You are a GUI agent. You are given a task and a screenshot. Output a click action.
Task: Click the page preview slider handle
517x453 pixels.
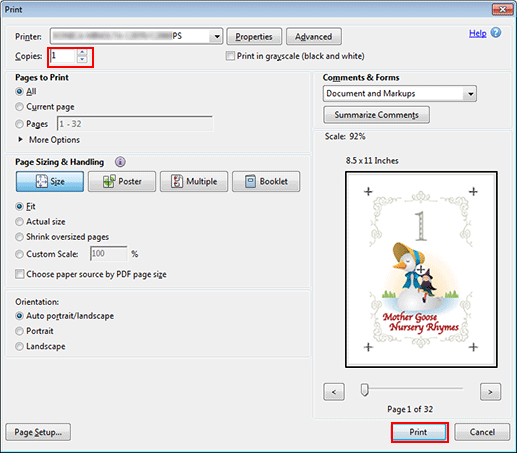pyautogui.click(x=365, y=390)
